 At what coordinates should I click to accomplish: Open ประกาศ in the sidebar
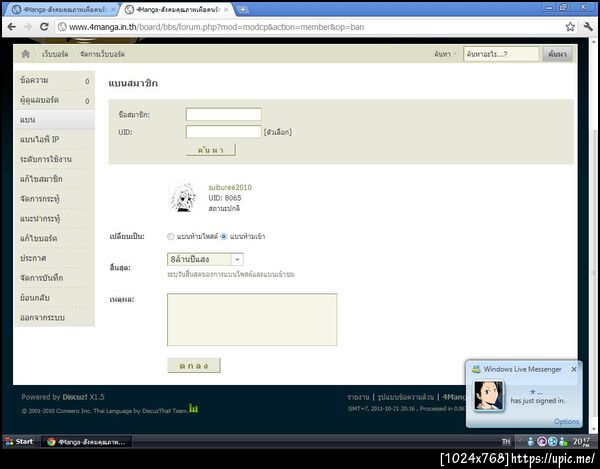click(54, 258)
